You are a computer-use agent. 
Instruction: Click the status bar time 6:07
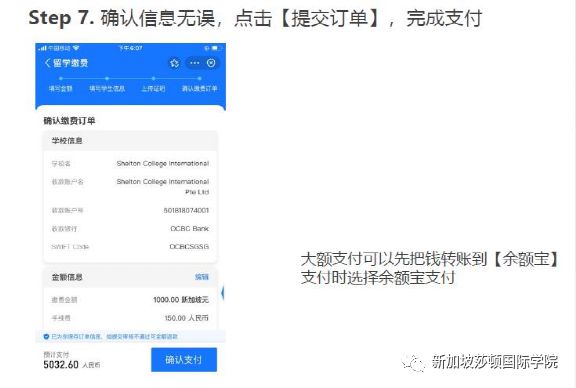(130, 48)
